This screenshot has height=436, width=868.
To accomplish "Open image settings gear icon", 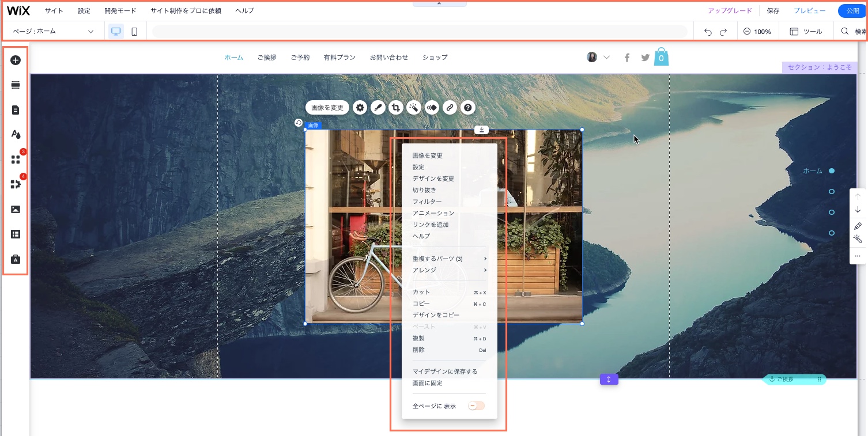I will coord(360,107).
